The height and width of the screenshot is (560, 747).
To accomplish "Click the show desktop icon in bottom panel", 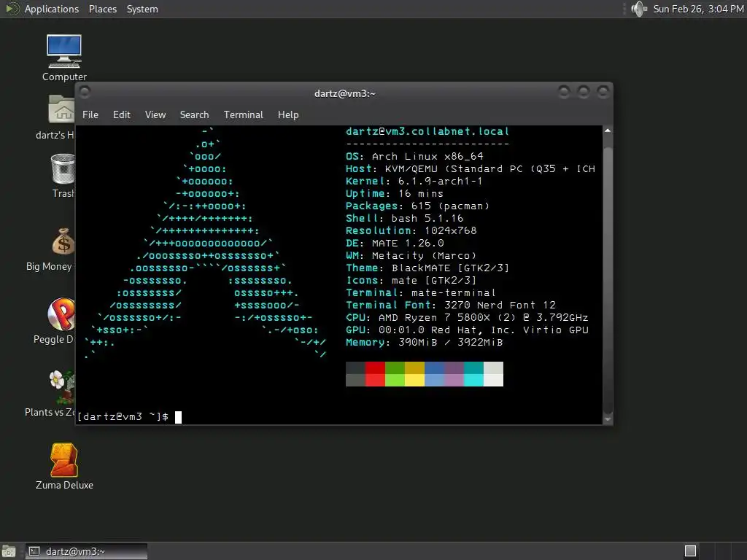I will point(9,551).
